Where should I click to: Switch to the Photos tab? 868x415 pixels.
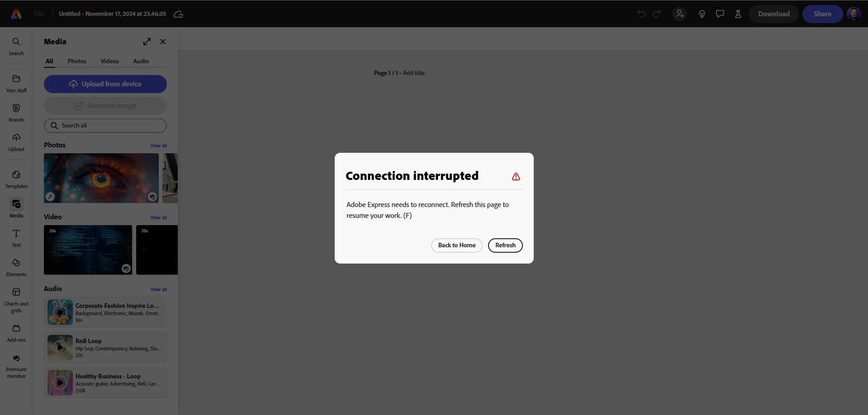point(77,61)
